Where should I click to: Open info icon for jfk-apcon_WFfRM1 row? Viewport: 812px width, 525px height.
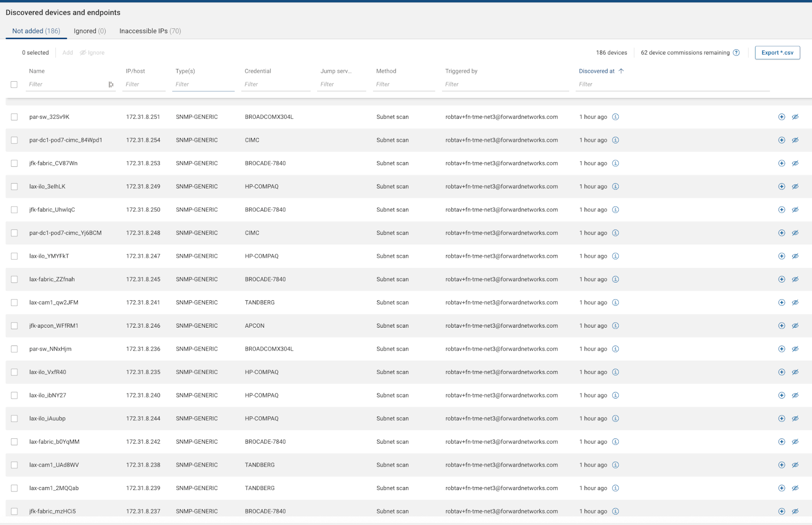point(616,326)
